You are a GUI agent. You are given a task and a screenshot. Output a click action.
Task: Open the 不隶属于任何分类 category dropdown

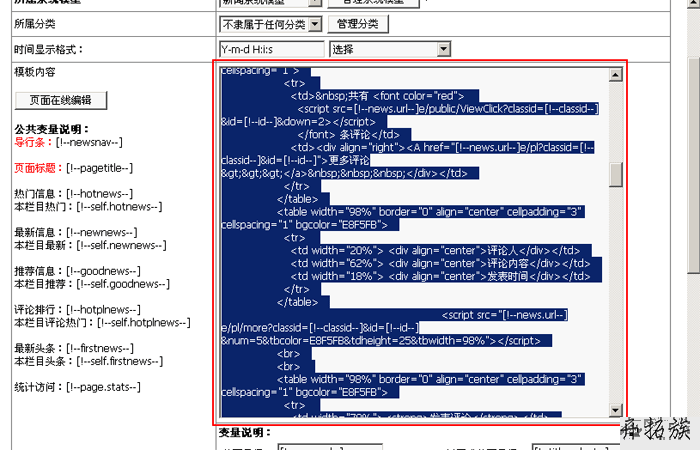point(270,24)
